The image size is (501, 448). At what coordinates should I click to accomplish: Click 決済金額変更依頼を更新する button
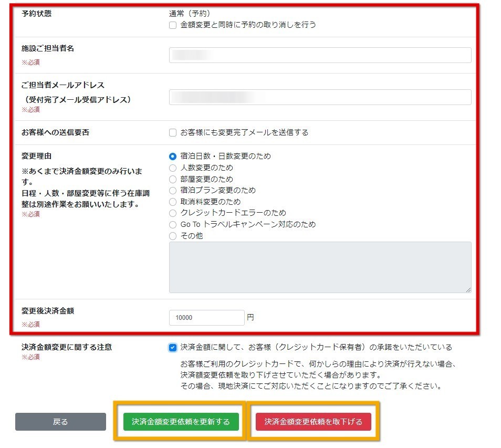point(181,422)
